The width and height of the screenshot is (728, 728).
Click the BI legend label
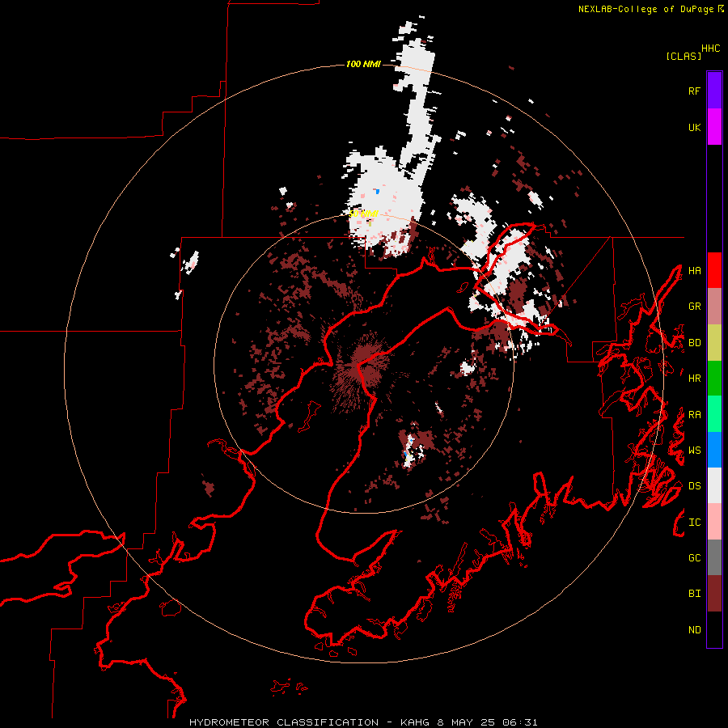pos(694,594)
